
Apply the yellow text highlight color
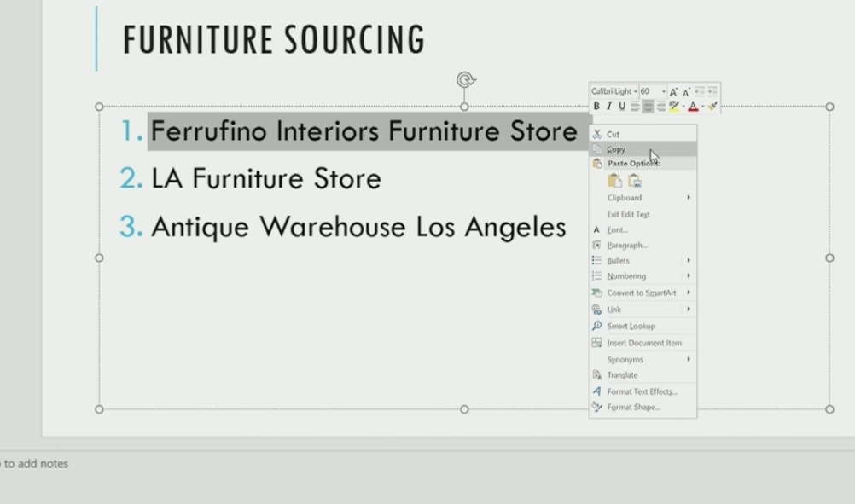pyautogui.click(x=674, y=107)
